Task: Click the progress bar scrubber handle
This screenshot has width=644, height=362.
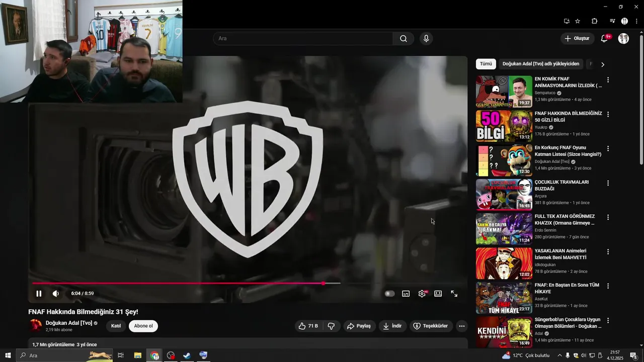Action: (x=324, y=284)
